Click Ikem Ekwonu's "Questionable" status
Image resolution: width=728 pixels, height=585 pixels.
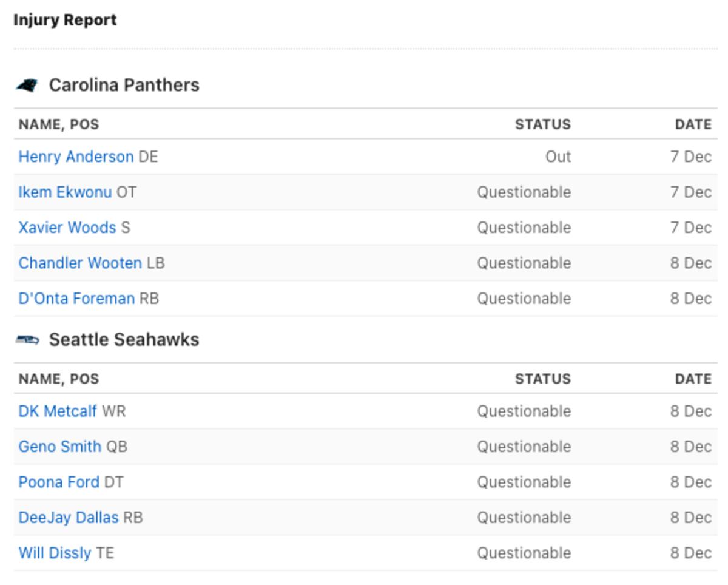(x=524, y=192)
